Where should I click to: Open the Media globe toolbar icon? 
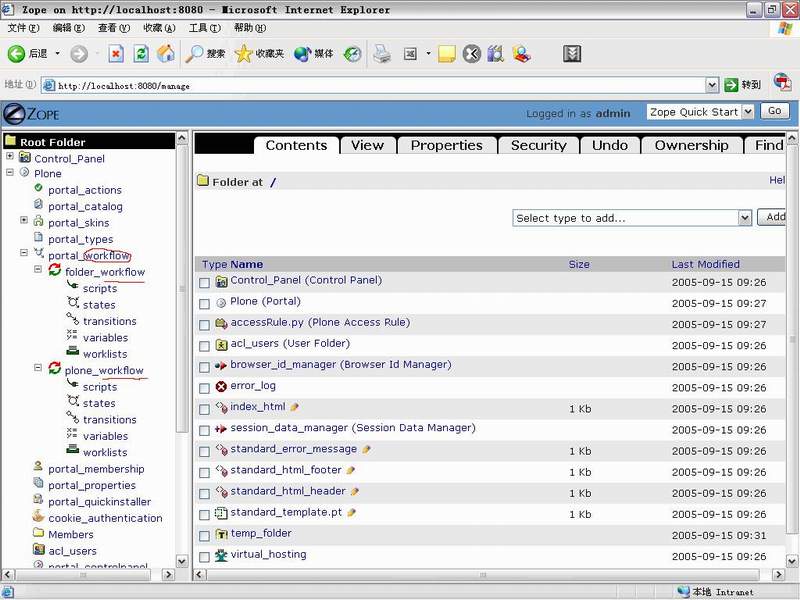point(303,54)
